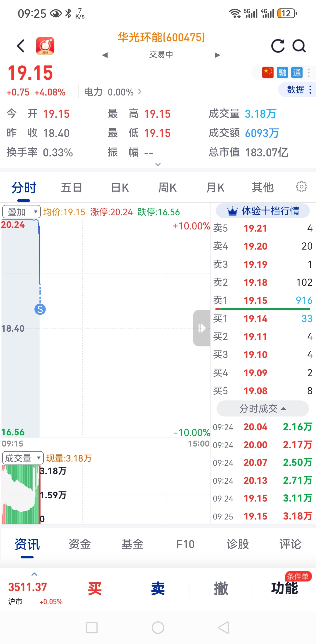
Task: Tap the blue 融 margin badge
Action: pos(282,72)
